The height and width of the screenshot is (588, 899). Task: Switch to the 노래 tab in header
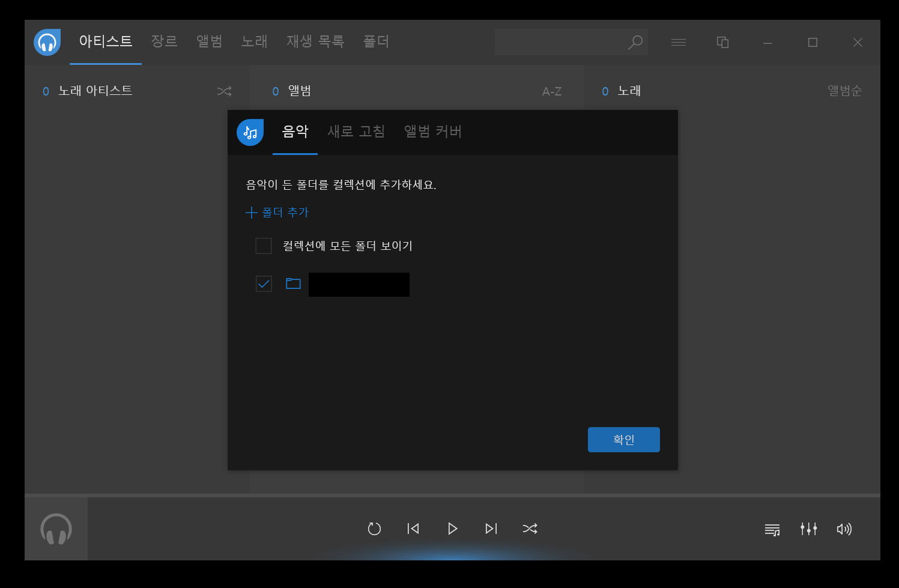coord(254,41)
